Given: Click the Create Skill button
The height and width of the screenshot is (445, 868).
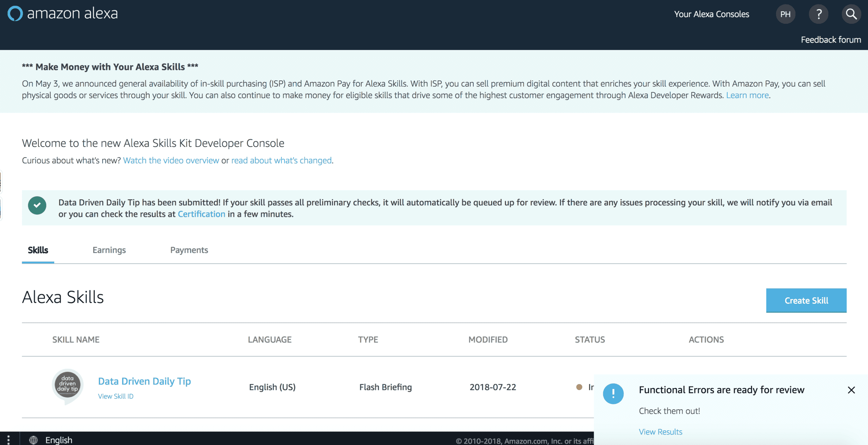Looking at the screenshot, I should pyautogui.click(x=806, y=300).
